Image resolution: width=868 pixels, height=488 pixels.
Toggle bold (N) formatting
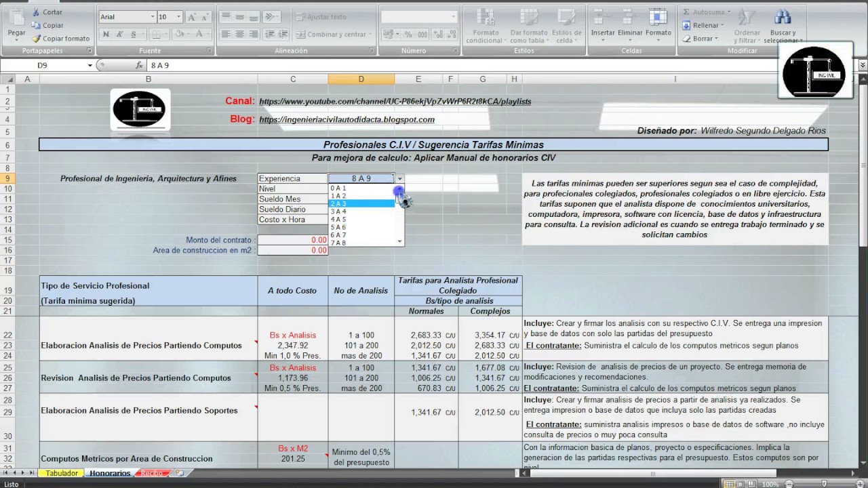tap(106, 34)
